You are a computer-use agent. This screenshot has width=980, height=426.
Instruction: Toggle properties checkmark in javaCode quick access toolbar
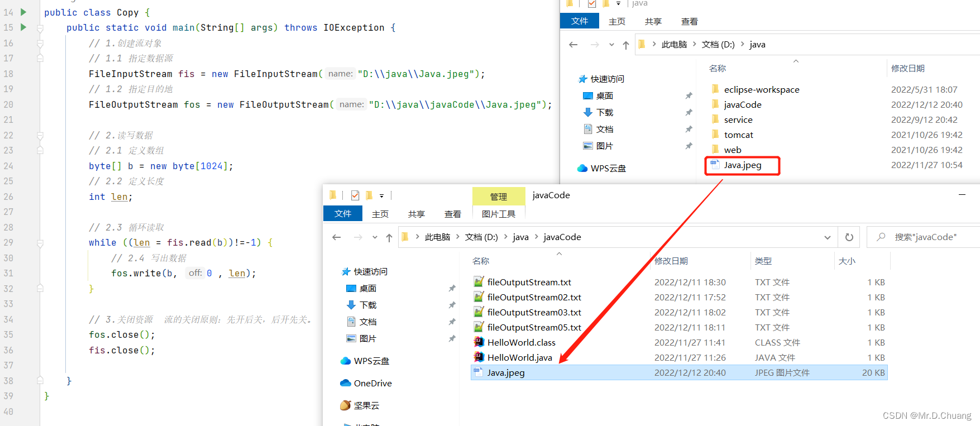[x=355, y=195]
